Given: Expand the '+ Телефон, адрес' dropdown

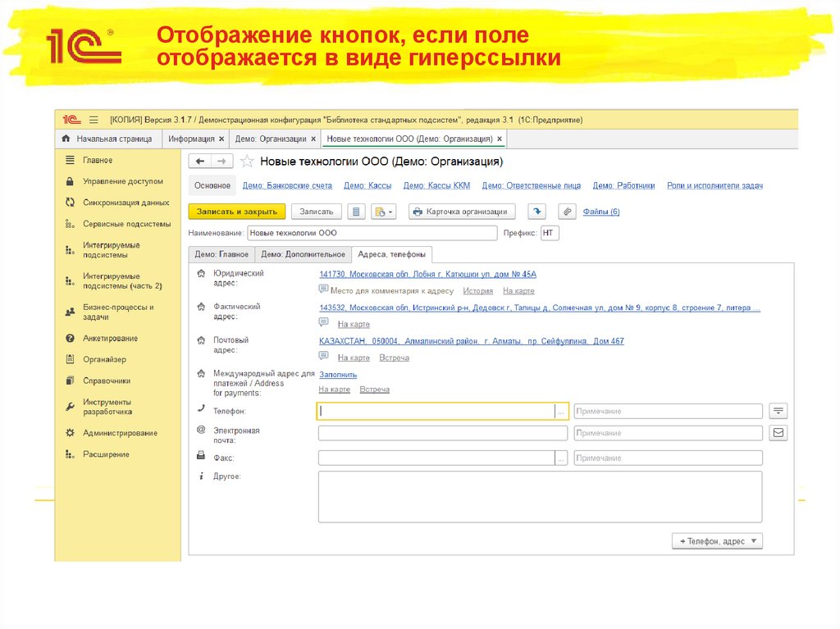Looking at the screenshot, I should [717, 541].
